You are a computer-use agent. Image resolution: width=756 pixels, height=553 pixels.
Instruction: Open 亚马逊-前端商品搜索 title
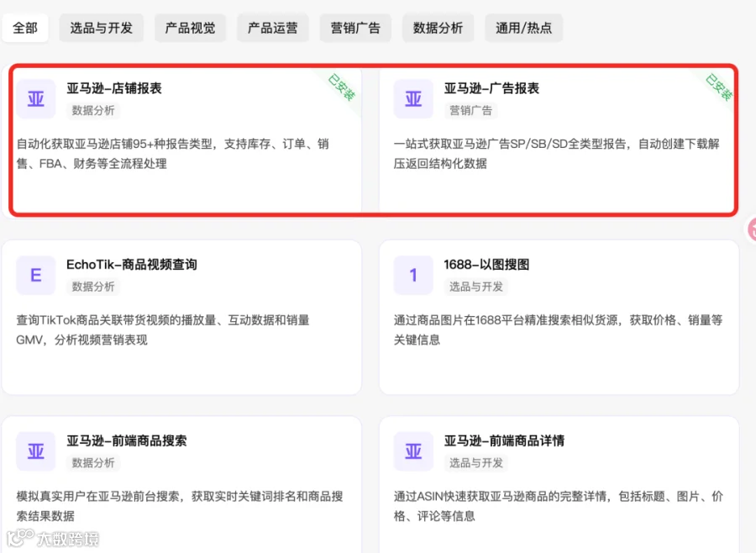(x=127, y=440)
